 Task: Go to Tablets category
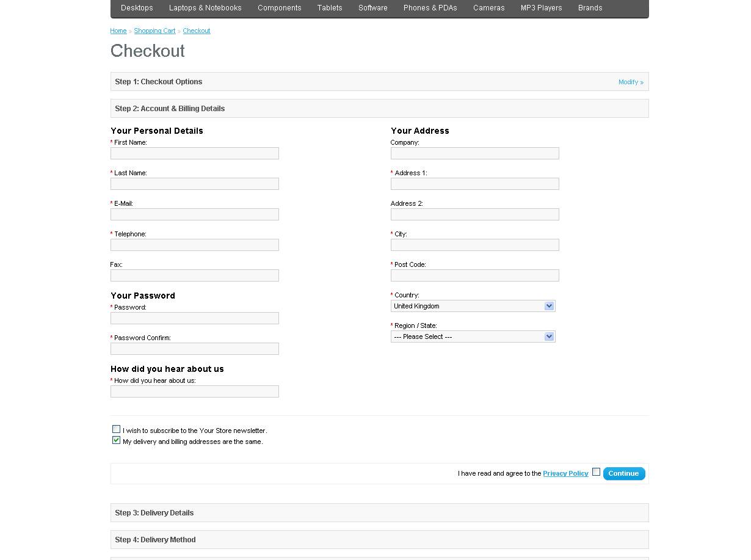pyautogui.click(x=330, y=8)
